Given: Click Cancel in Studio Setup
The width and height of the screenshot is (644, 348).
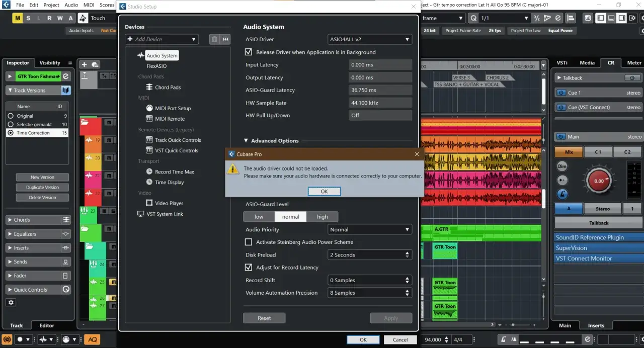Looking at the screenshot, I should (400, 339).
